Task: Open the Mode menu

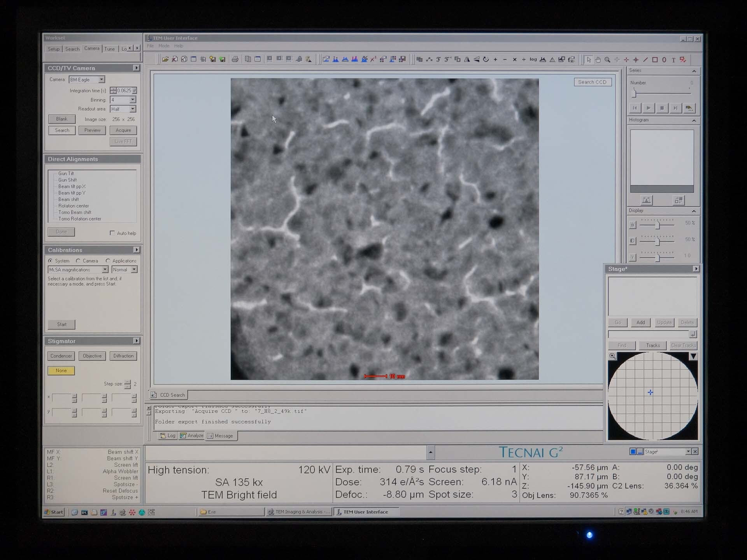Action: tap(164, 46)
